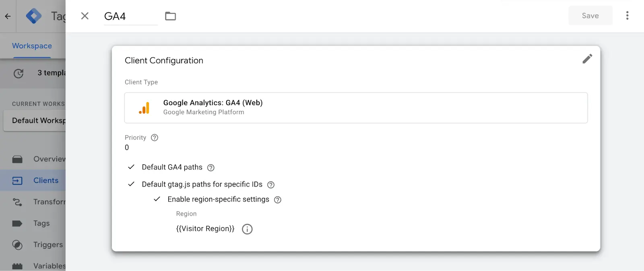Show help for Enable region-specific settings

point(278,200)
